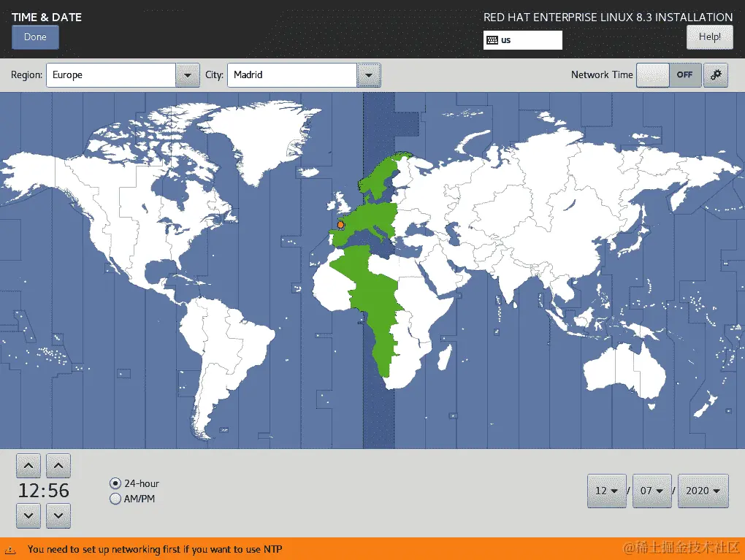Open the year dropdown showing 2020

tap(703, 491)
